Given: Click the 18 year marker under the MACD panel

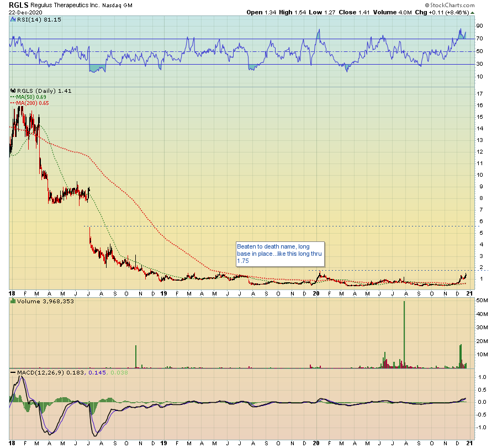Looking at the screenshot, I should [12, 443].
